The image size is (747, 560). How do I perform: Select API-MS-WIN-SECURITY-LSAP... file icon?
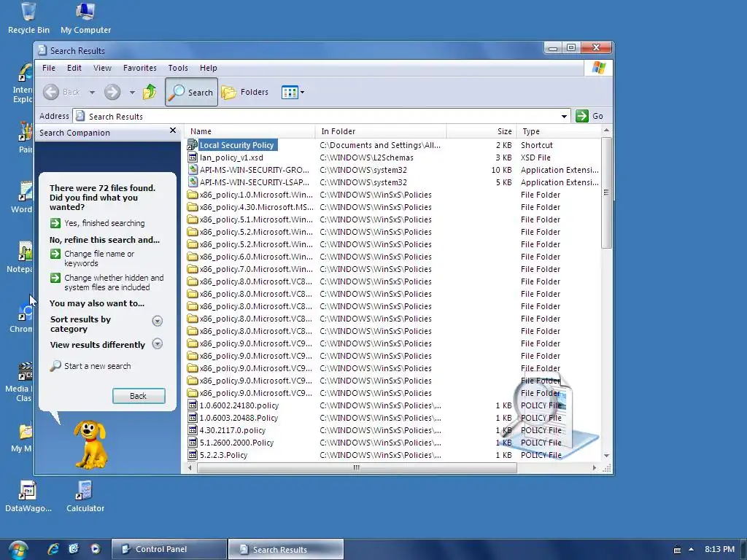coord(193,182)
